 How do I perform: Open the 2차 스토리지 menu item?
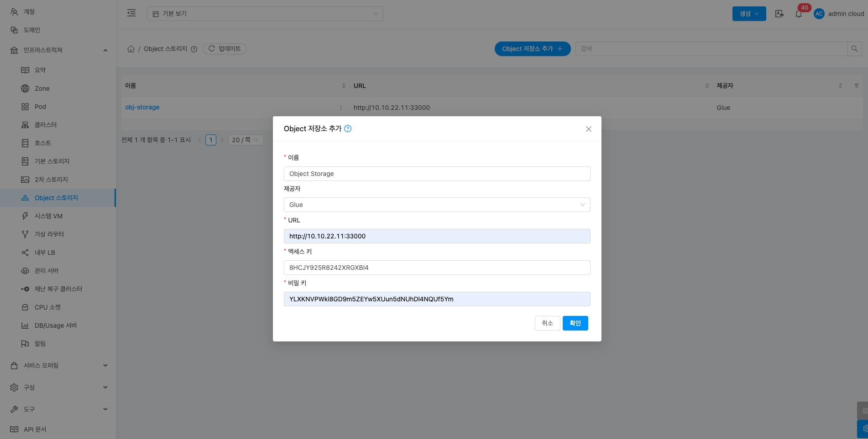click(x=51, y=180)
